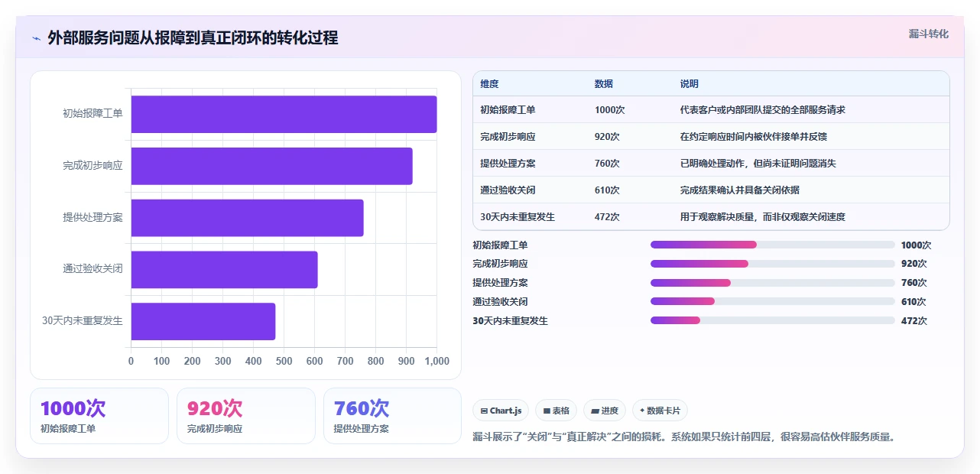Click table cell 760次

point(607,164)
